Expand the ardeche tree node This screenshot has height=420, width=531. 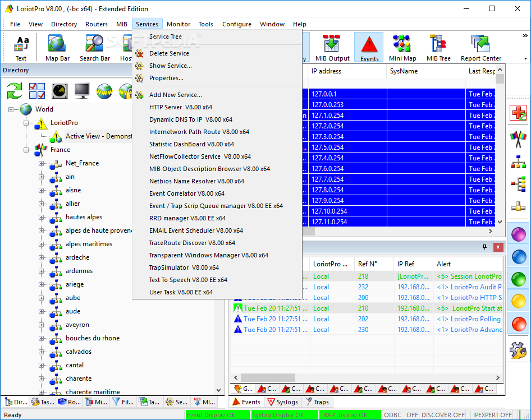(x=41, y=257)
